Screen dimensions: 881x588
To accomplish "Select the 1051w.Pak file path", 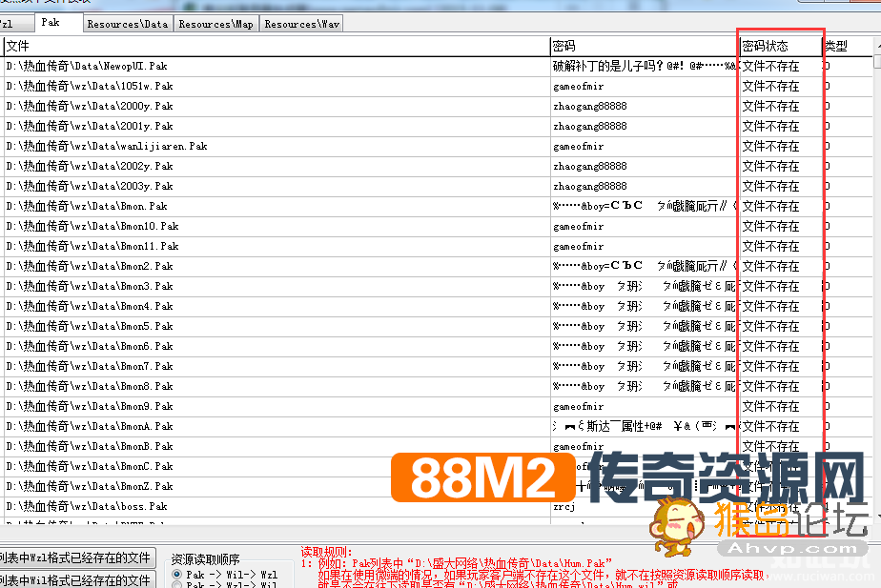I will (90, 87).
